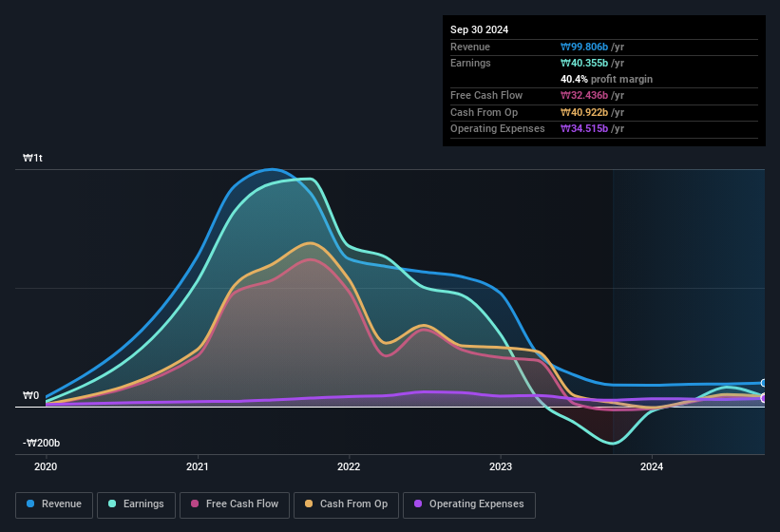The width and height of the screenshot is (780, 532).
Task: Click the 2020 x-axis label
Action: [x=46, y=466]
